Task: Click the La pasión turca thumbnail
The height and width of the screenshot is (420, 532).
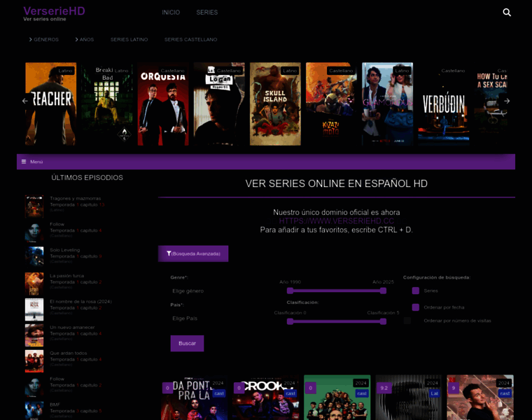Action: point(34,283)
